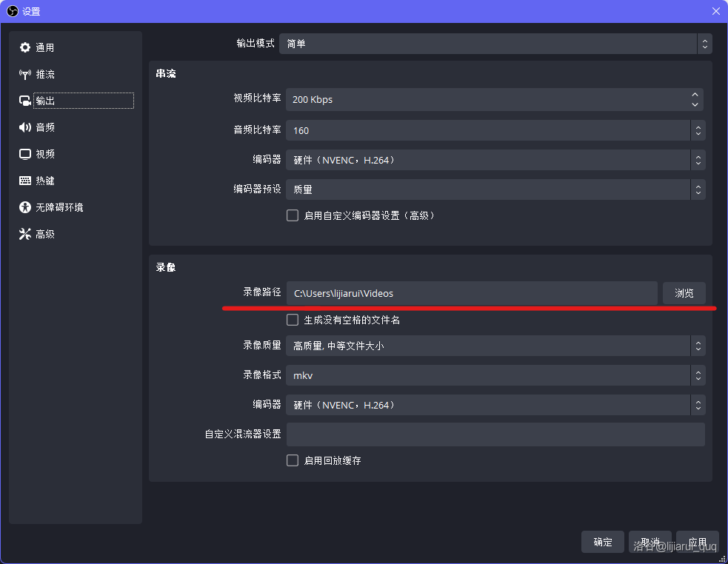Click the 录像路径 text field
Screen dimensions: 728x564
(x=472, y=293)
